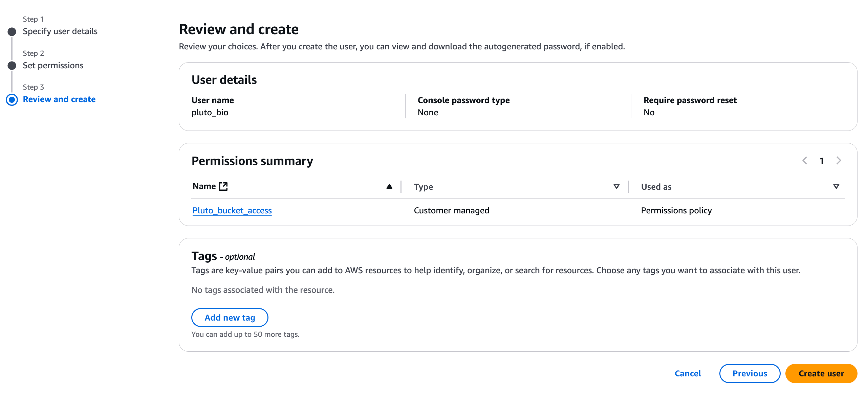Click the Type column sort arrow

point(616,186)
